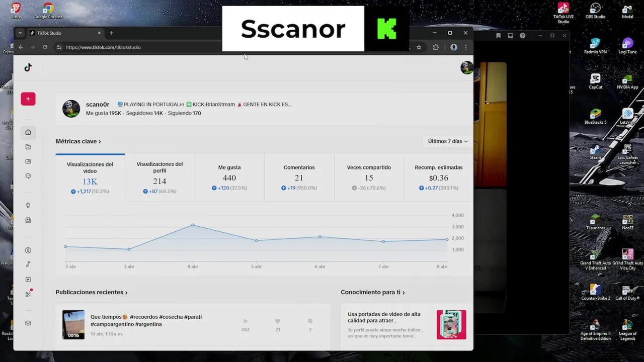Select the Veces compartido metric tab
Screen dimensions: 644x362
[x=369, y=177]
